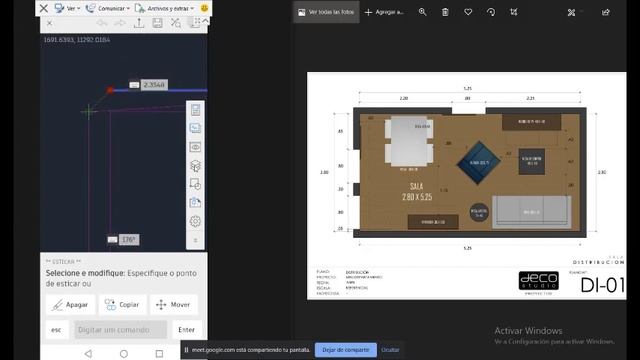Tap Android back navigation triangle
Screen dimensions: 640x360
88,353
